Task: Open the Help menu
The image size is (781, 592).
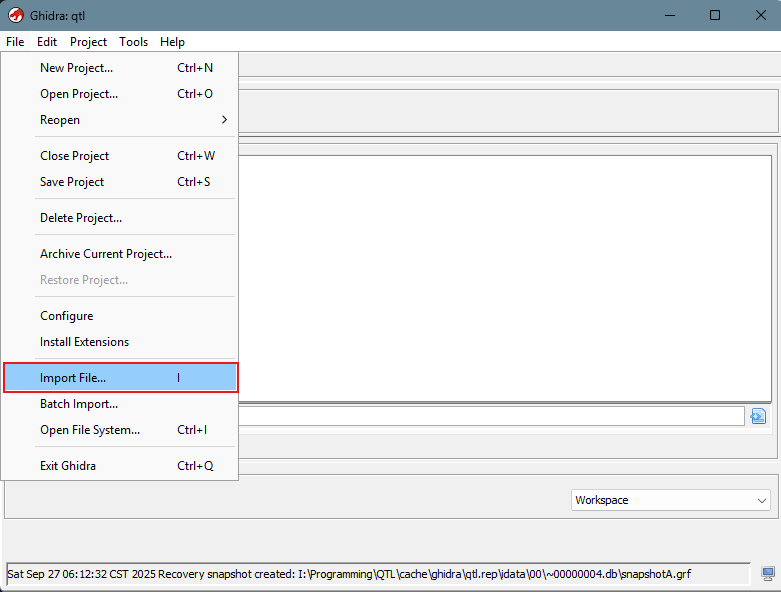Action: click(172, 42)
